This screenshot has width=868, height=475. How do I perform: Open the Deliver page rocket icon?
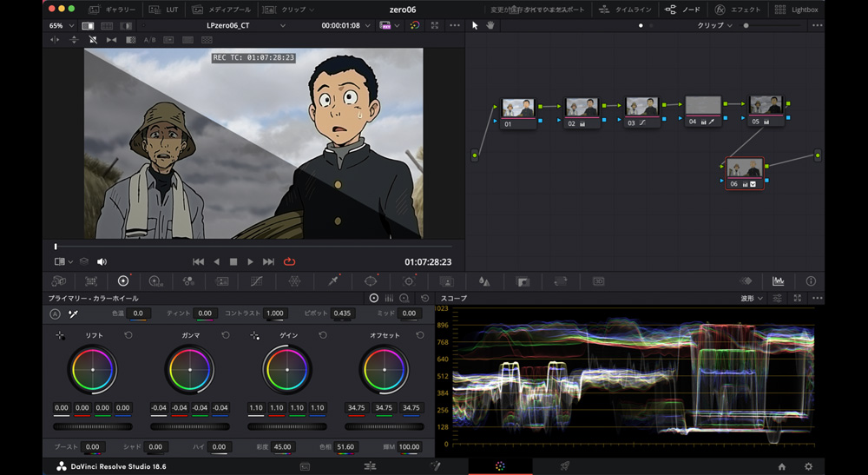click(x=565, y=466)
